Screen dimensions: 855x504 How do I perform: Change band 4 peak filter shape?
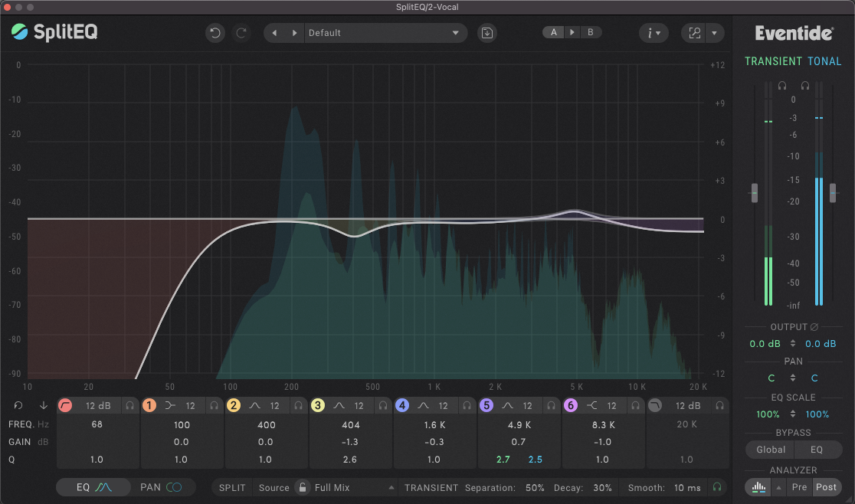tap(423, 405)
